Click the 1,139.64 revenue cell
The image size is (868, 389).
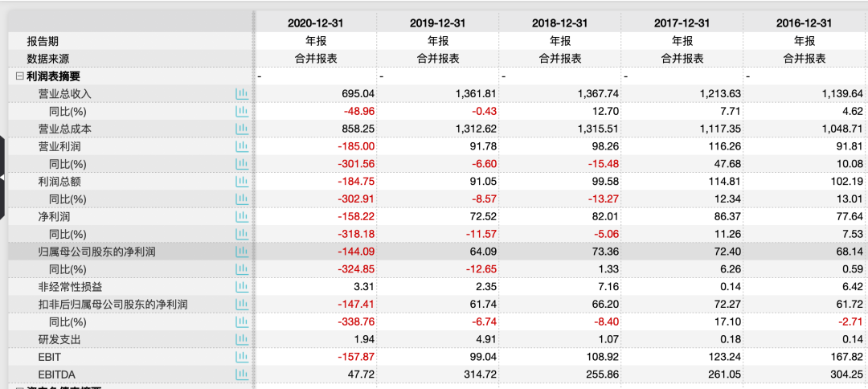coord(842,94)
